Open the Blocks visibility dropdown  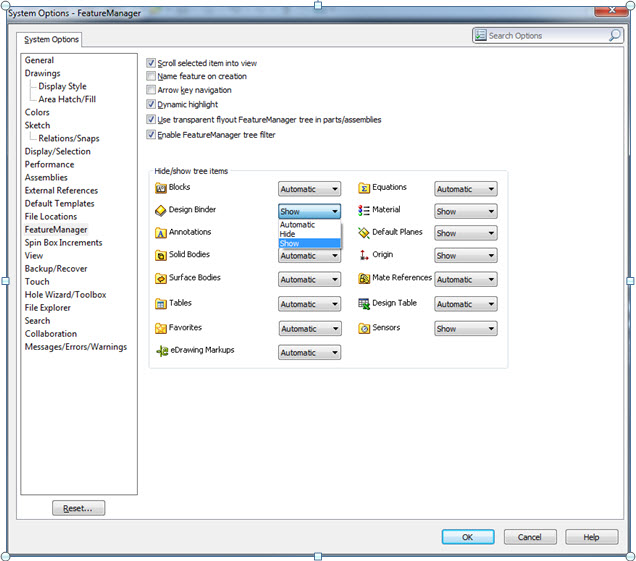309,189
